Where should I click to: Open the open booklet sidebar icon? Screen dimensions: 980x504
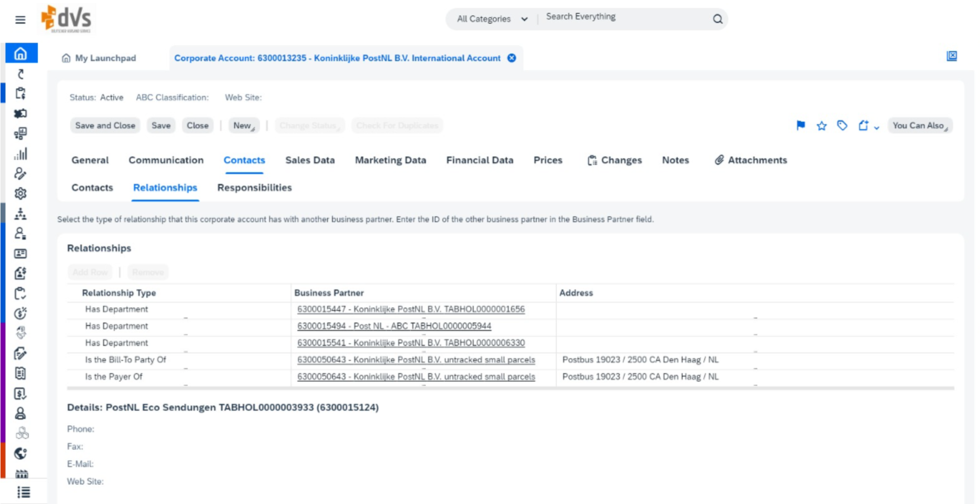(x=21, y=373)
